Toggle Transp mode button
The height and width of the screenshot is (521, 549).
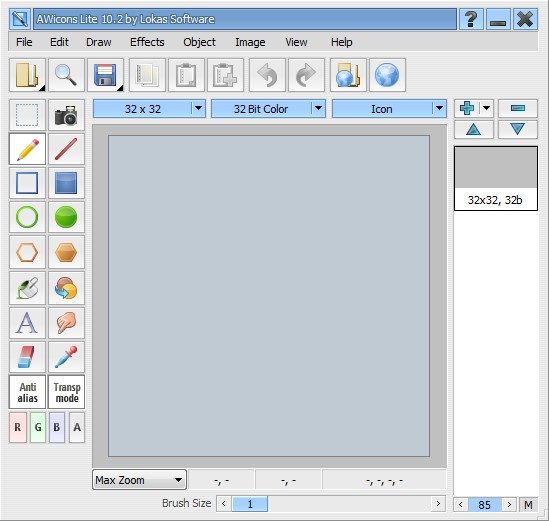pos(66,392)
